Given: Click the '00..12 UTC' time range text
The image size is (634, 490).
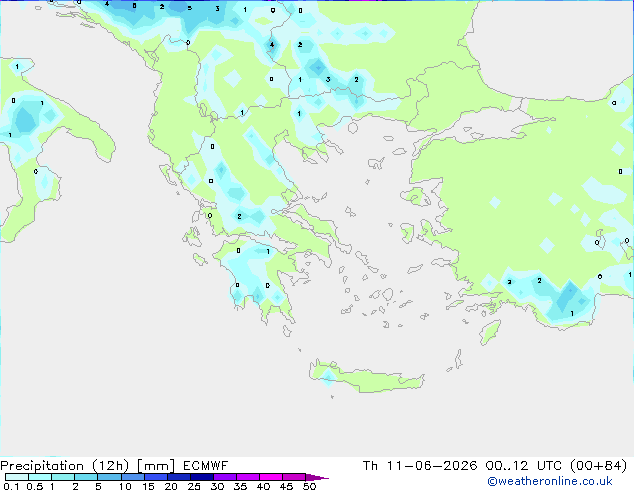Looking at the screenshot, I should click(524, 466).
